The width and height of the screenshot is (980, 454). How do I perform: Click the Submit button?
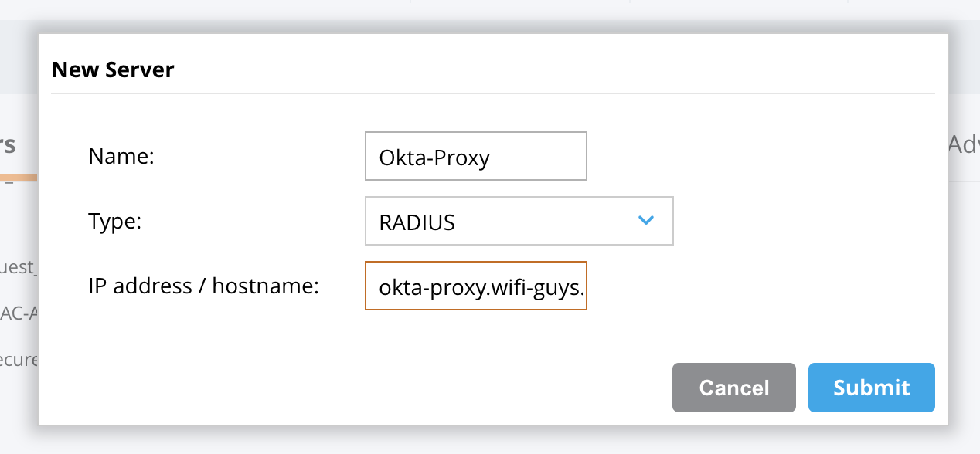point(871,388)
